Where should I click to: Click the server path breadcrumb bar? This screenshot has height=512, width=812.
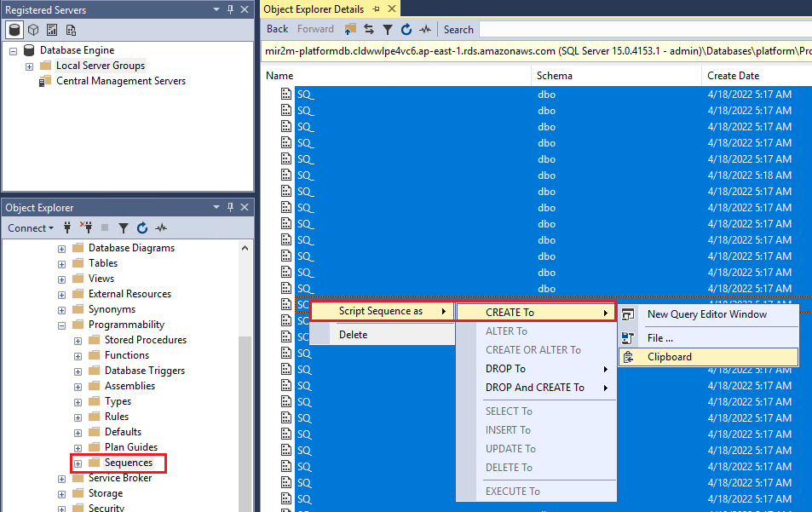(537, 51)
